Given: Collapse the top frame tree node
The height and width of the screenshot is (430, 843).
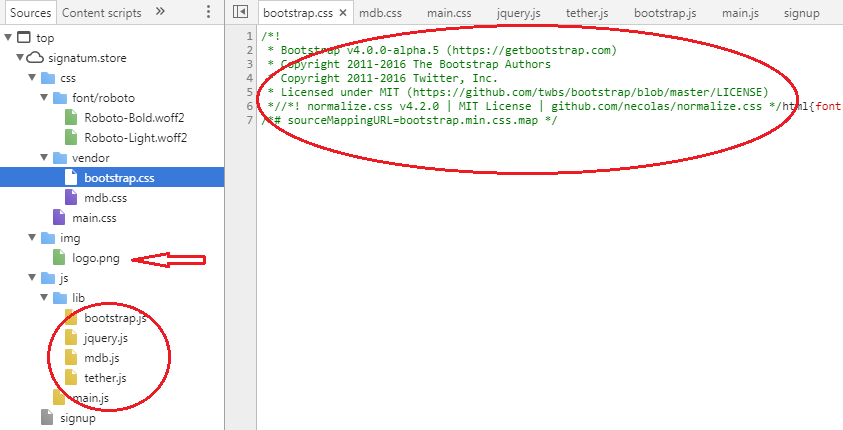Looking at the screenshot, I should click(8, 38).
